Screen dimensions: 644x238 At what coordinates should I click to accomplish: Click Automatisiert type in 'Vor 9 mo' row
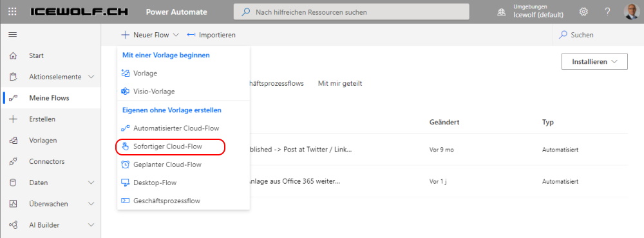[560, 150]
